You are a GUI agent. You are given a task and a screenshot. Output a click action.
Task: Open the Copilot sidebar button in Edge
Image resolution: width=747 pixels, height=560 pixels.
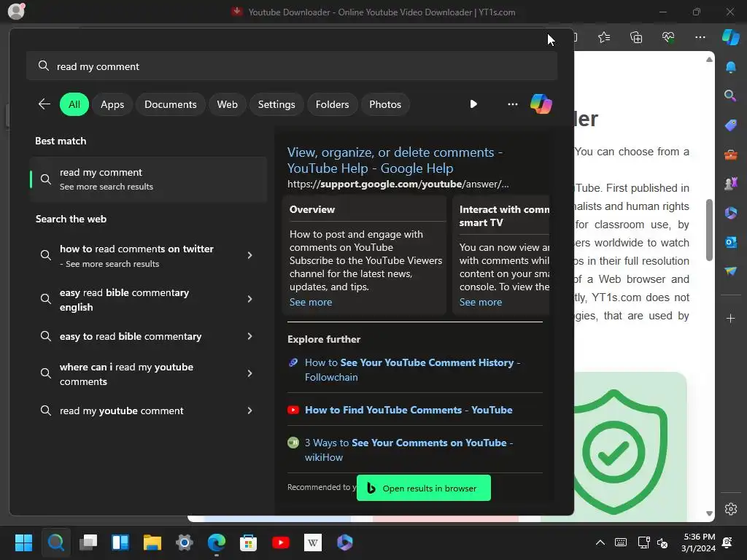pos(731,37)
